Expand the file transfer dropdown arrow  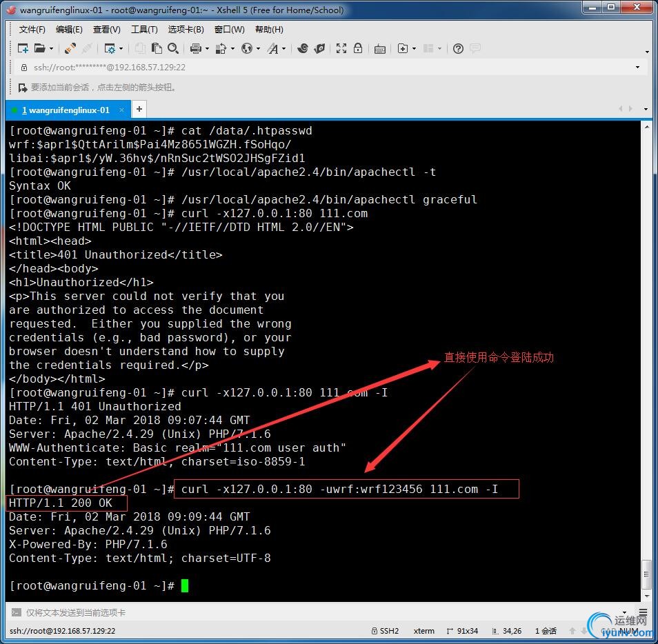click(x=232, y=49)
